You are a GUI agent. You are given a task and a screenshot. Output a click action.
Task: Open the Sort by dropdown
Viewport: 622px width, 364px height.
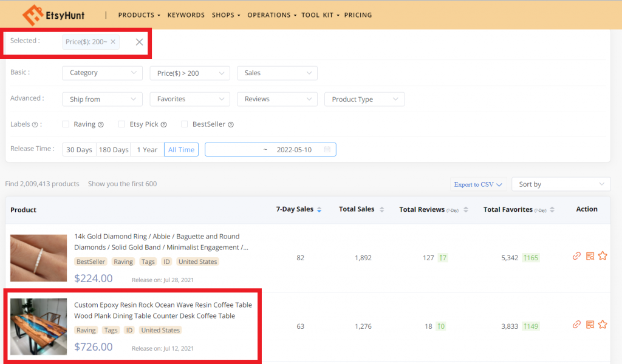point(561,184)
